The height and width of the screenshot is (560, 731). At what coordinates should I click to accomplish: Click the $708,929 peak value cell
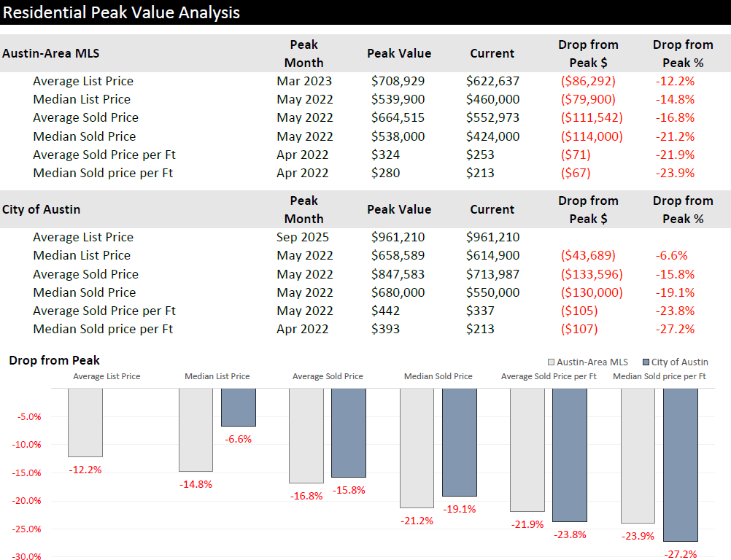coord(398,81)
